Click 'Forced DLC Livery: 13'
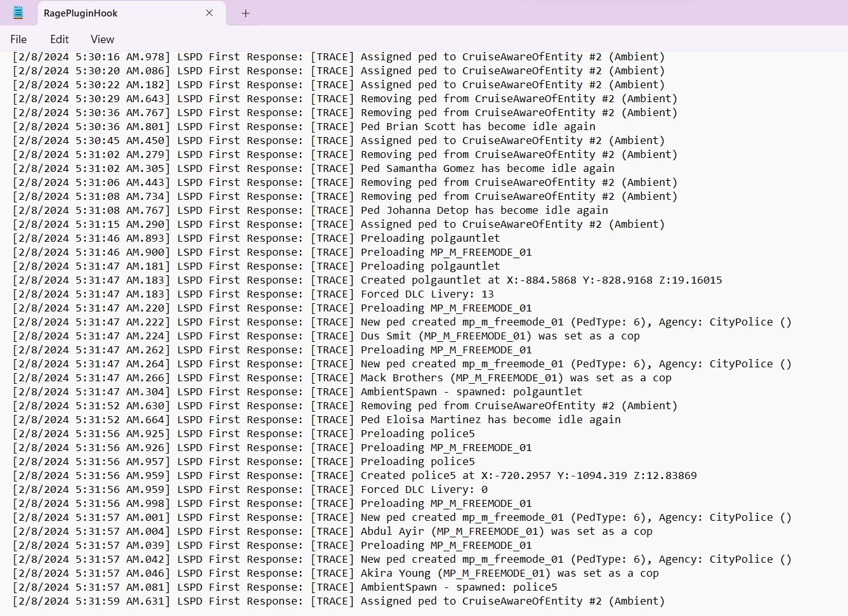The image size is (848, 616). pos(427,294)
